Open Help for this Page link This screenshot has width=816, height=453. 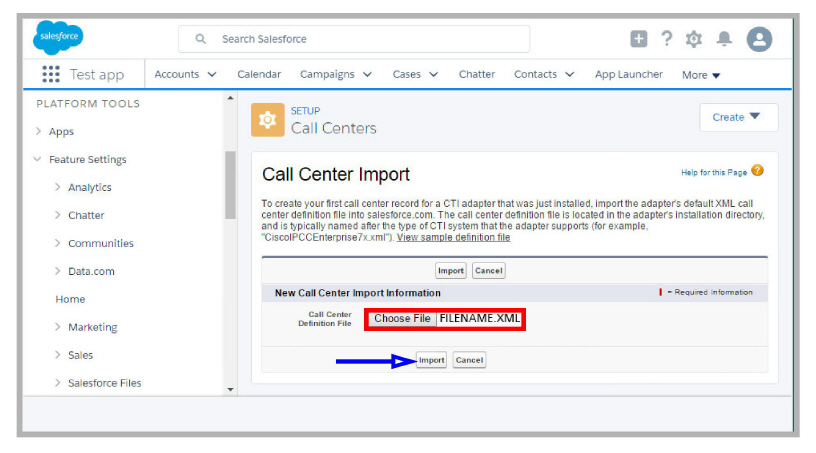click(714, 172)
